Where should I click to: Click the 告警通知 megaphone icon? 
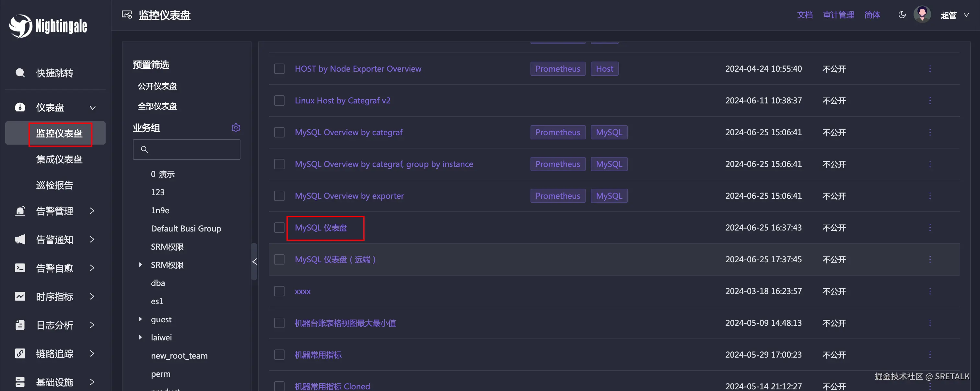[20, 240]
